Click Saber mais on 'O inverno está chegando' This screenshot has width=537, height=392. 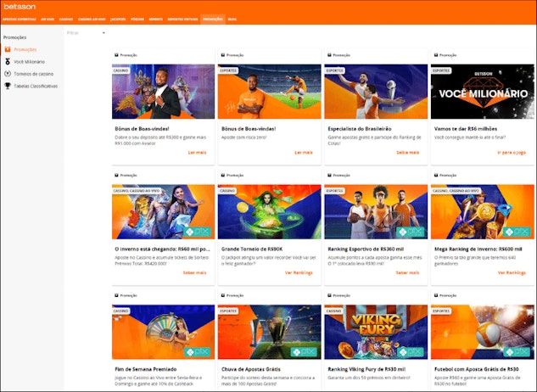pos(194,272)
